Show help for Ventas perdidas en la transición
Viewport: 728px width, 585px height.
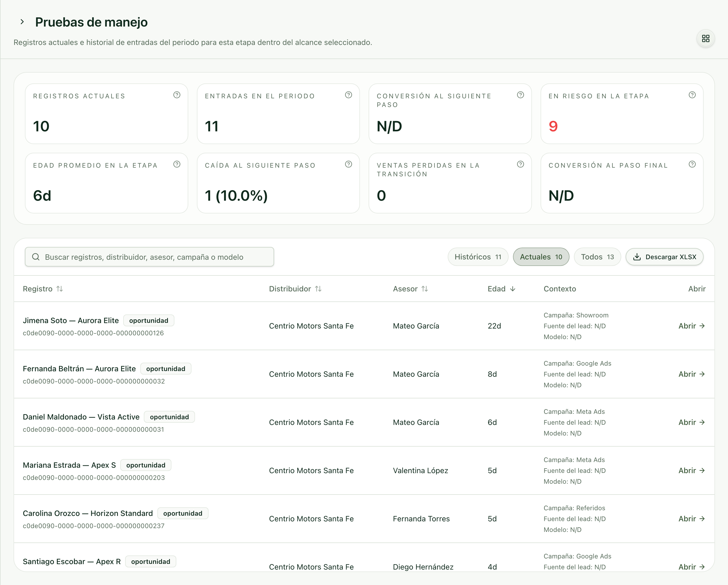click(x=520, y=164)
